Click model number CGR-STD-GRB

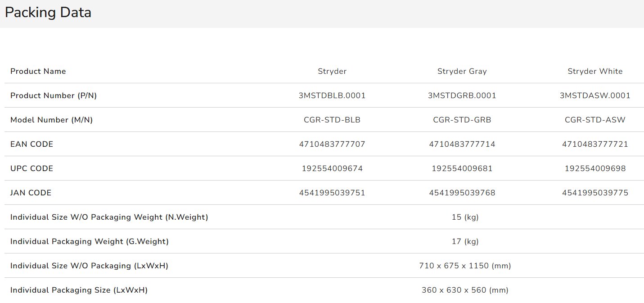462,120
